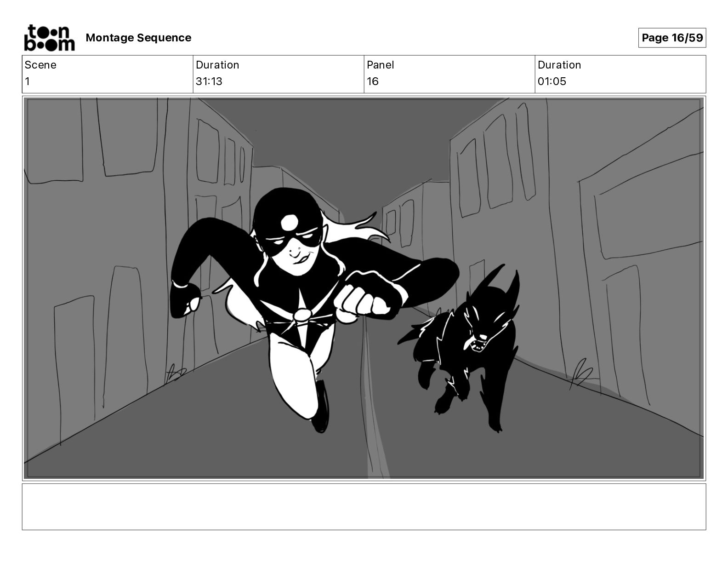Click the panel number value "16"
The image size is (728, 563).
[x=373, y=81]
